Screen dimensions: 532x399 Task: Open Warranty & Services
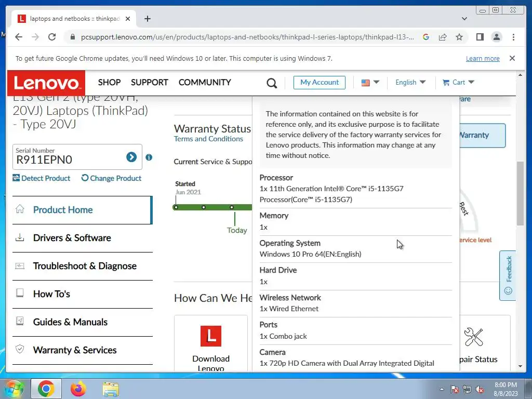point(83,351)
